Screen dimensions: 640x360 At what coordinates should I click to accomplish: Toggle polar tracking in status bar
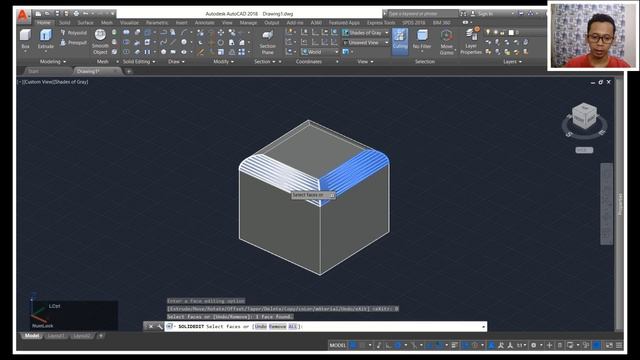tap(397, 345)
